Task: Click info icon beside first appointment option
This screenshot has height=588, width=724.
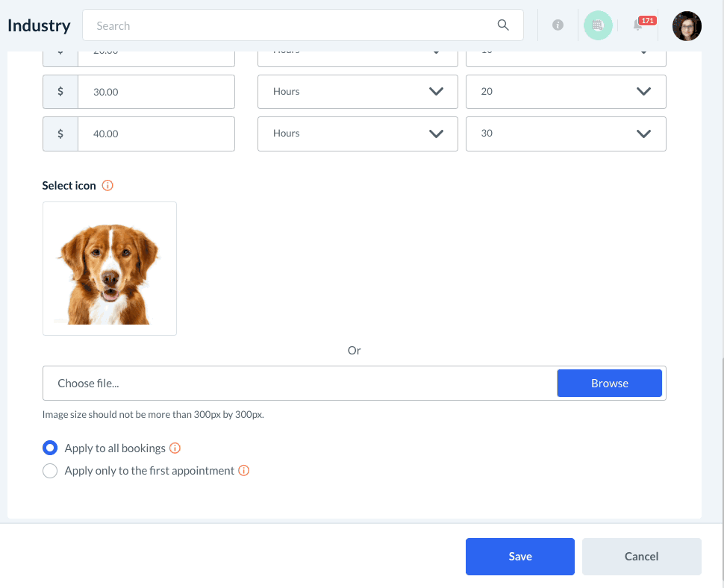Action: 244,470
